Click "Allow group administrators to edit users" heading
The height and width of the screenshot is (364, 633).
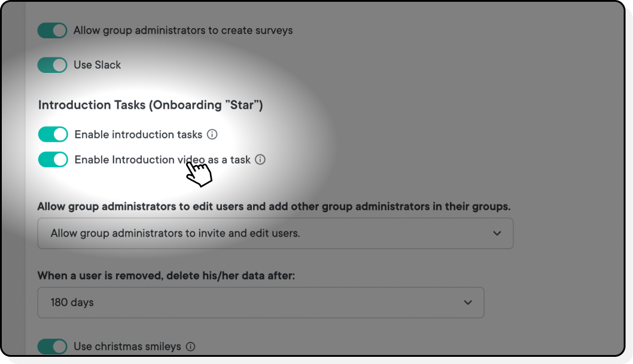274,207
